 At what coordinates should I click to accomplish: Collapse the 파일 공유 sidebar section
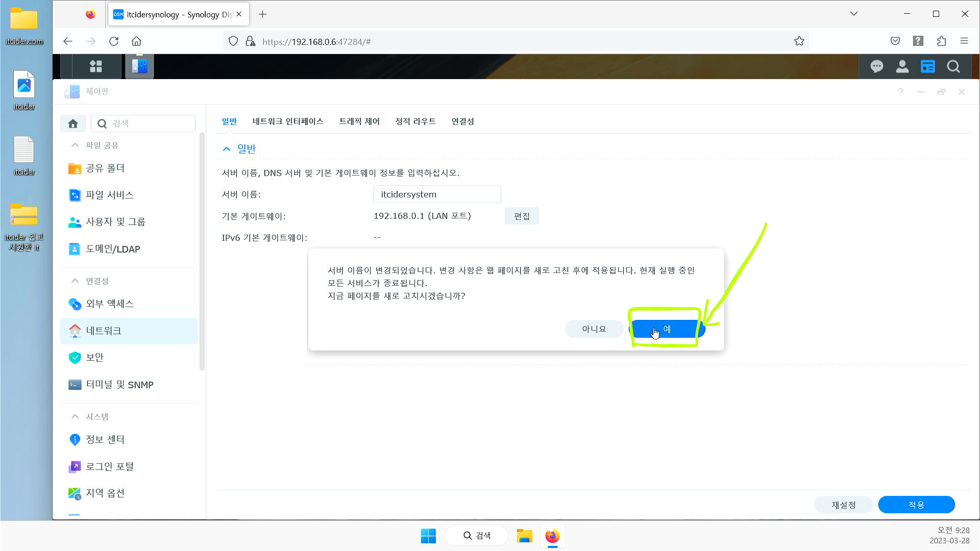[x=75, y=145]
